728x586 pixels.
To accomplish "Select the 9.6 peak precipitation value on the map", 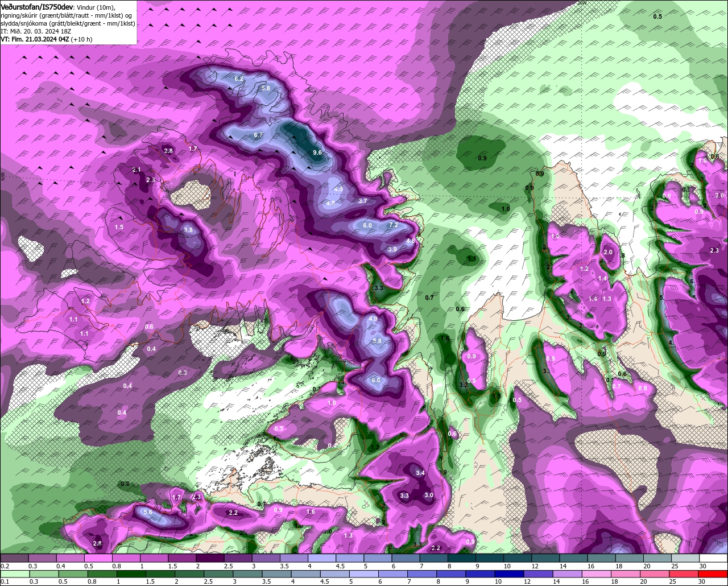I will (317, 152).
